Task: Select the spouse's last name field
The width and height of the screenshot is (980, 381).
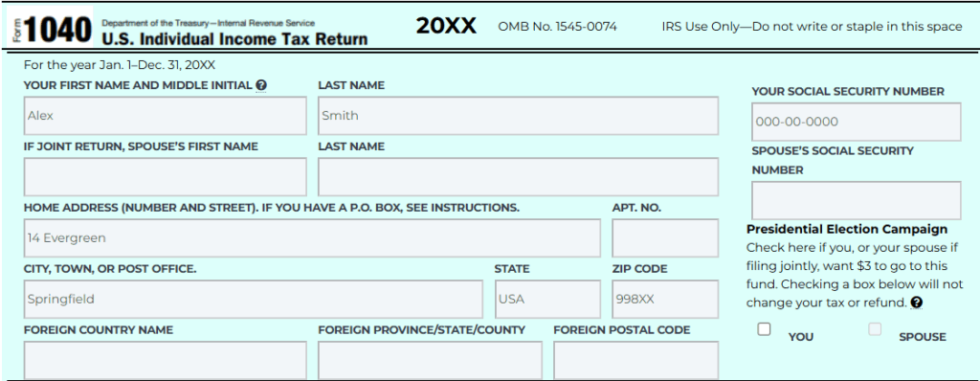Action: 518,177
